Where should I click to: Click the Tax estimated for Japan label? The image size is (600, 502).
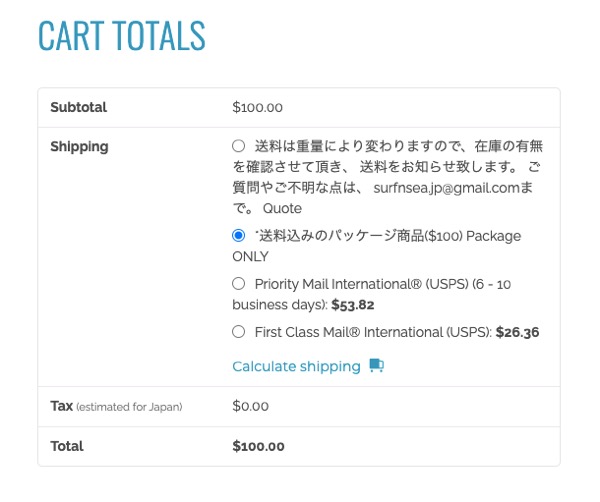116,406
